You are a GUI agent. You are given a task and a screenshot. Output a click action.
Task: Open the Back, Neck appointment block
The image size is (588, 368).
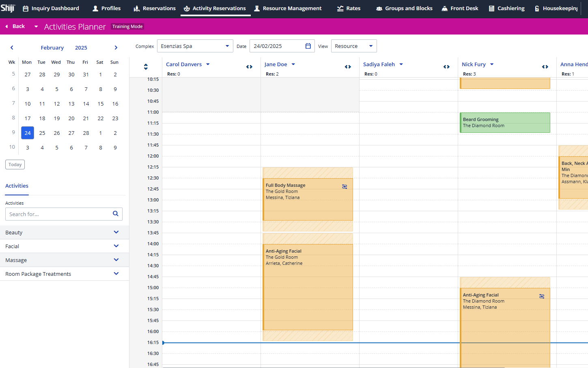pos(573,177)
